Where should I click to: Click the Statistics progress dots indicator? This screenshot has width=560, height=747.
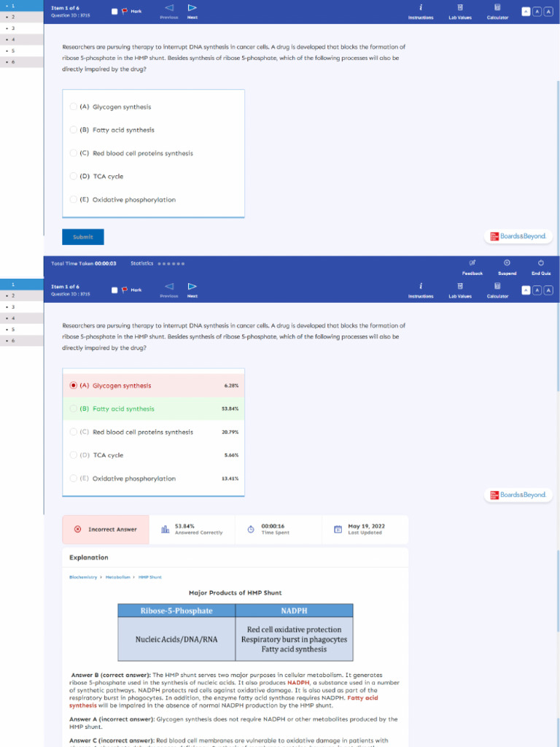coord(171,263)
